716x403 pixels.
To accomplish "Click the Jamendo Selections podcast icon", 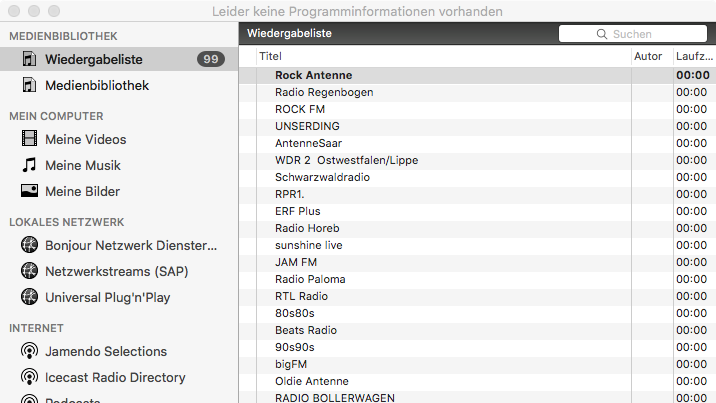I will point(30,351).
